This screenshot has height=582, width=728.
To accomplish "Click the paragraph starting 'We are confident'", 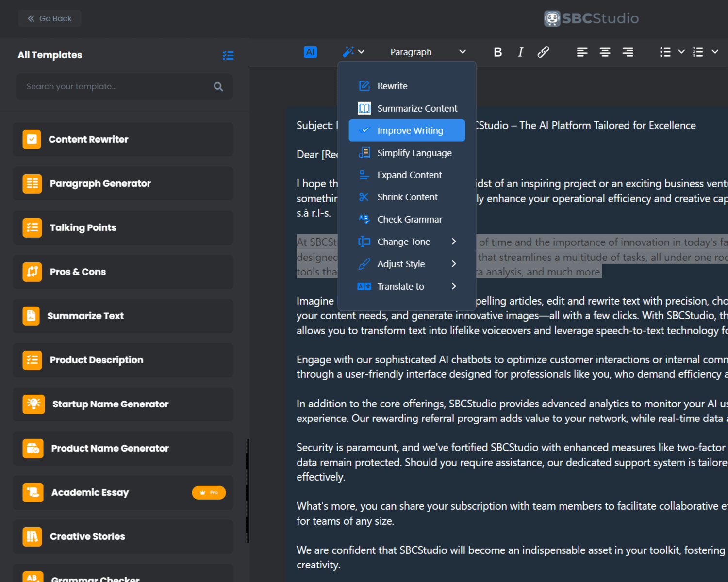I will 512,557.
